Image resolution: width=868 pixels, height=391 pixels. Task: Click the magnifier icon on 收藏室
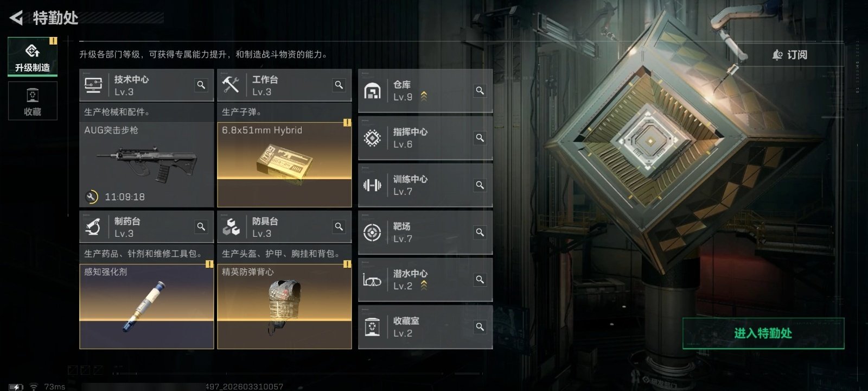[480, 327]
